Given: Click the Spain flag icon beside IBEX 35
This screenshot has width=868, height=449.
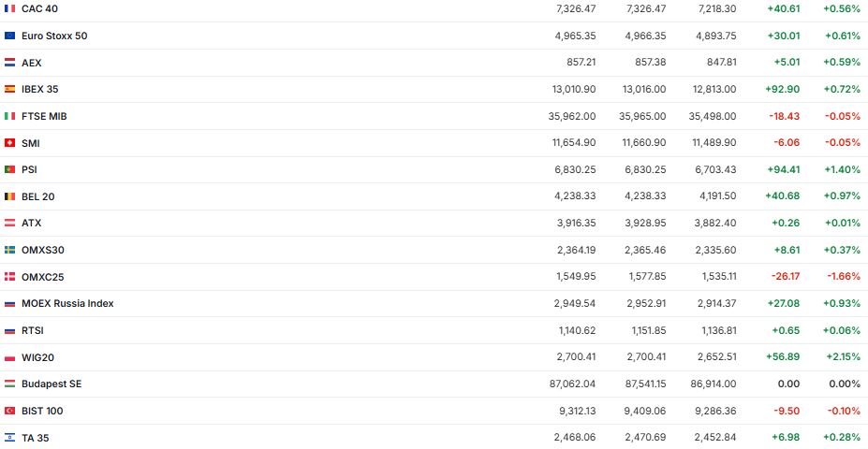Looking at the screenshot, I should [x=10, y=89].
